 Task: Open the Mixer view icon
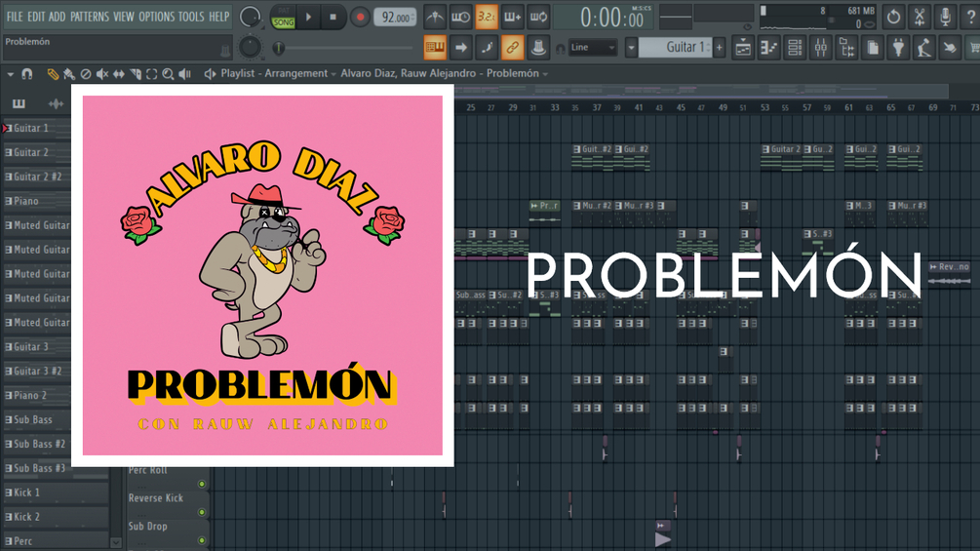pyautogui.click(x=821, y=48)
